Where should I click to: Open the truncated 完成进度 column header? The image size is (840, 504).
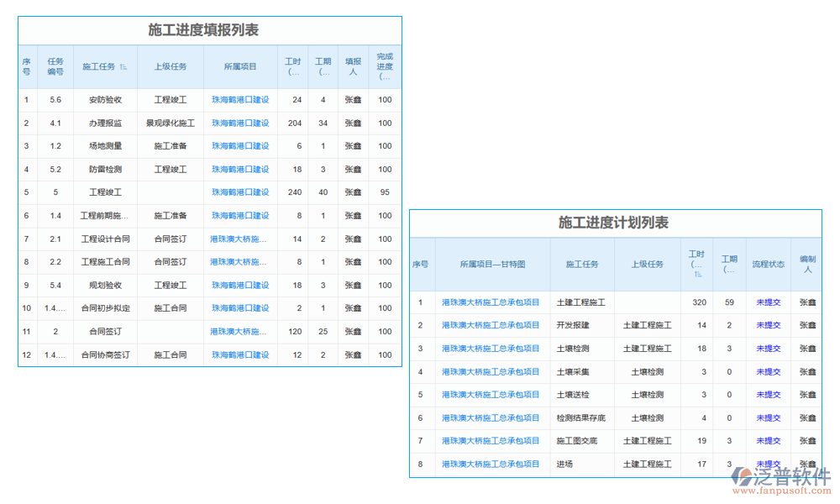pos(385,66)
